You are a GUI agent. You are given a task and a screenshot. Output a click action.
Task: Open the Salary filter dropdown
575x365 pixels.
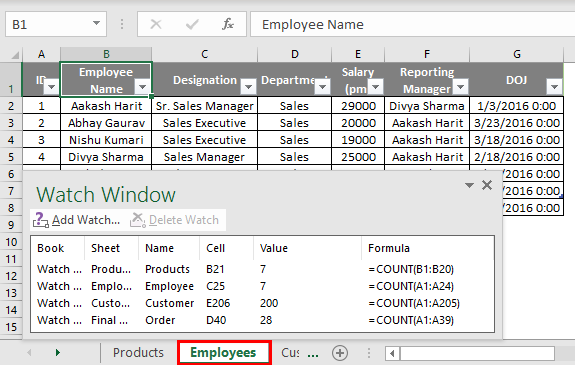click(376, 87)
